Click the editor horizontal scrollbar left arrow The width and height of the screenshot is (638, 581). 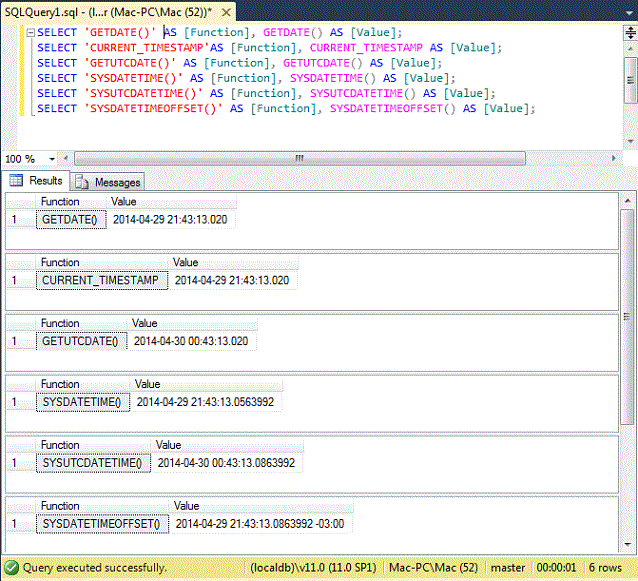coord(66,158)
